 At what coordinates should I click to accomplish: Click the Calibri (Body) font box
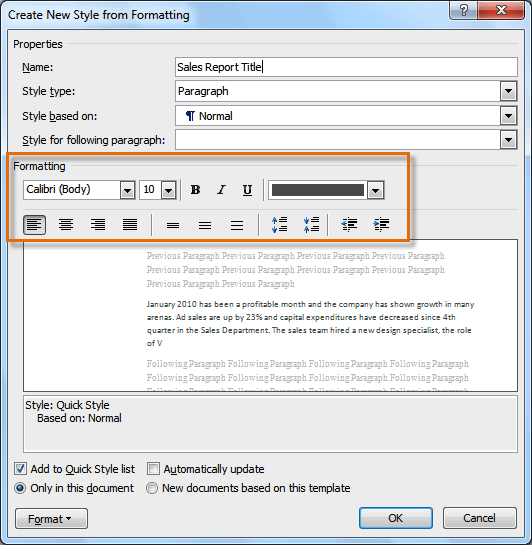pos(72,190)
